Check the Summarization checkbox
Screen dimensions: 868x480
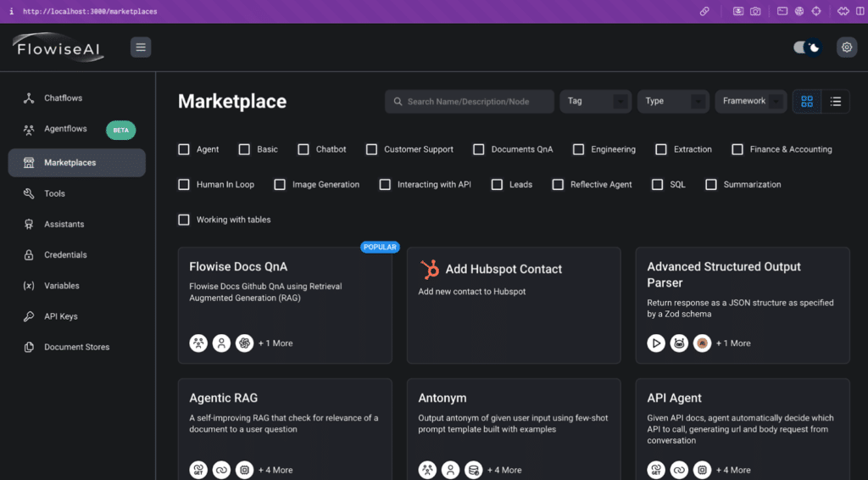pos(711,184)
